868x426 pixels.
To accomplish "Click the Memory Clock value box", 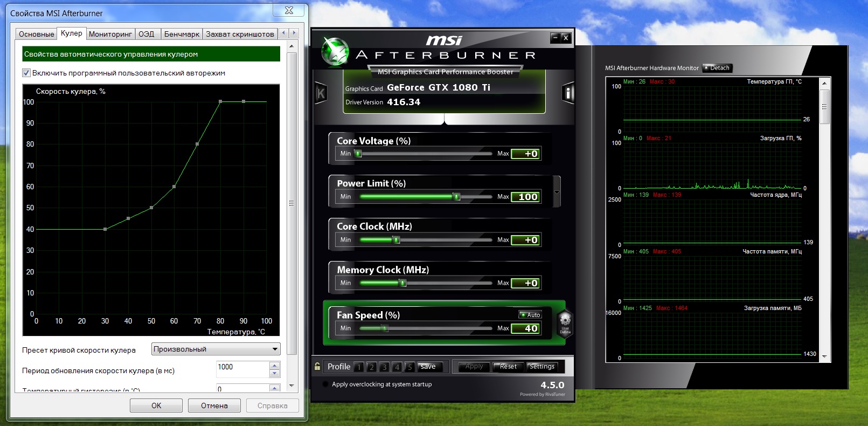I will point(525,283).
